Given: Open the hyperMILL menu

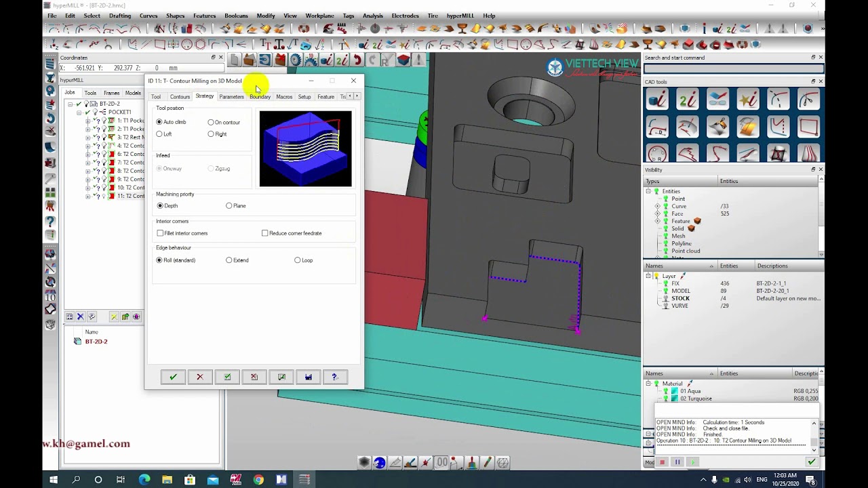Looking at the screenshot, I should click(x=460, y=16).
